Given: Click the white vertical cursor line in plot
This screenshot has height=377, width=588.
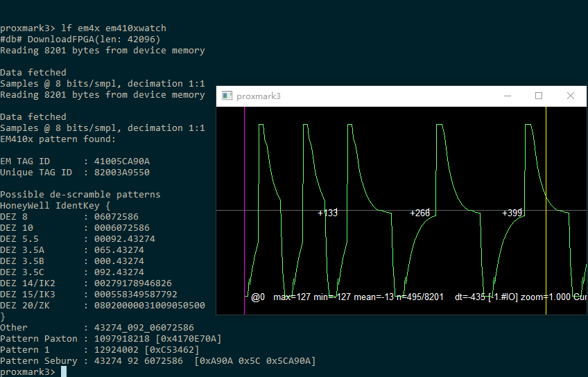Looking at the screenshot, I should point(546,173).
